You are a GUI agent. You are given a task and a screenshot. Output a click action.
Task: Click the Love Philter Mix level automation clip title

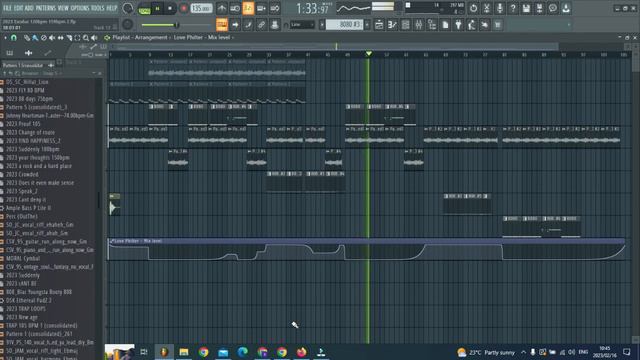pos(138,241)
